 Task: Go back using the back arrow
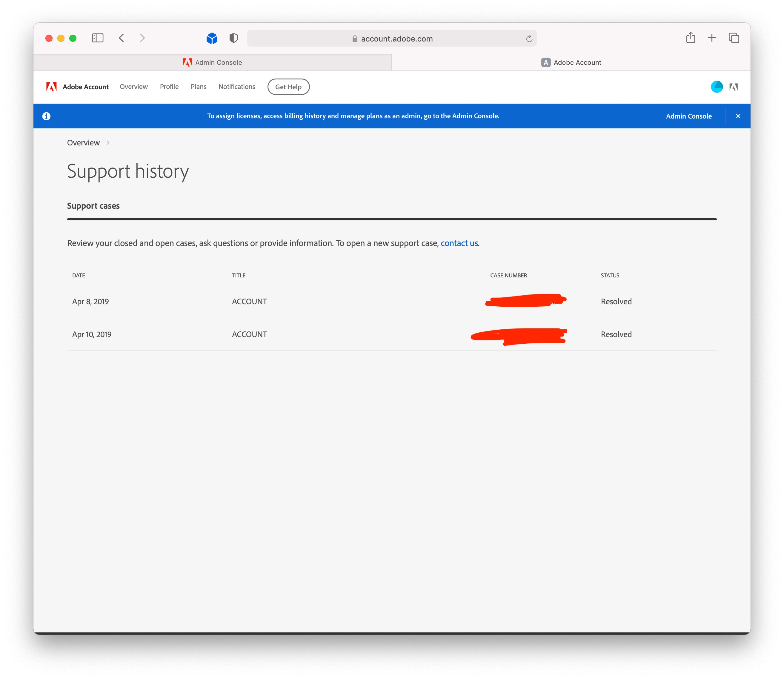pos(122,38)
